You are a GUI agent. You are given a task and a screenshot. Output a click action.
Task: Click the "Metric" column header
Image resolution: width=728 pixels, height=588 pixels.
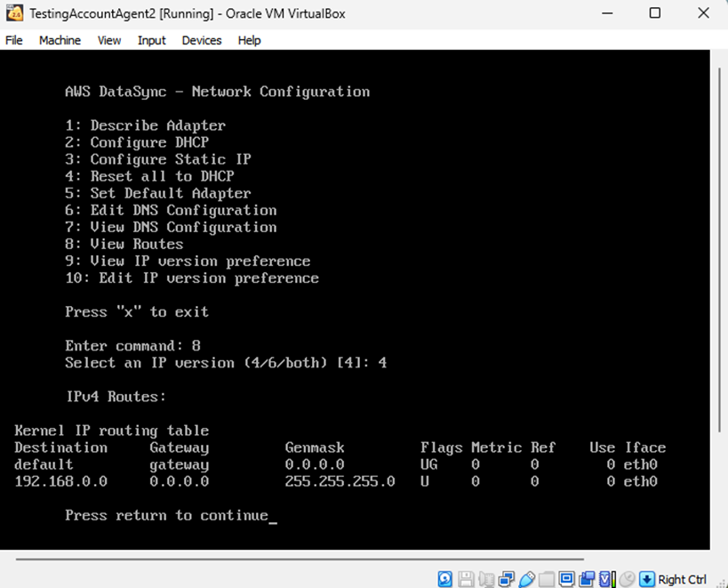point(496,447)
